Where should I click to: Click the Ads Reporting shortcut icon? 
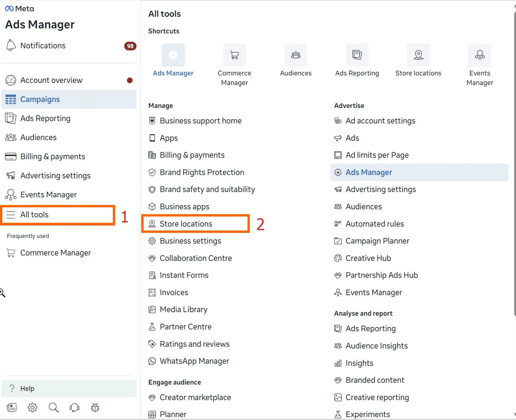pos(357,55)
